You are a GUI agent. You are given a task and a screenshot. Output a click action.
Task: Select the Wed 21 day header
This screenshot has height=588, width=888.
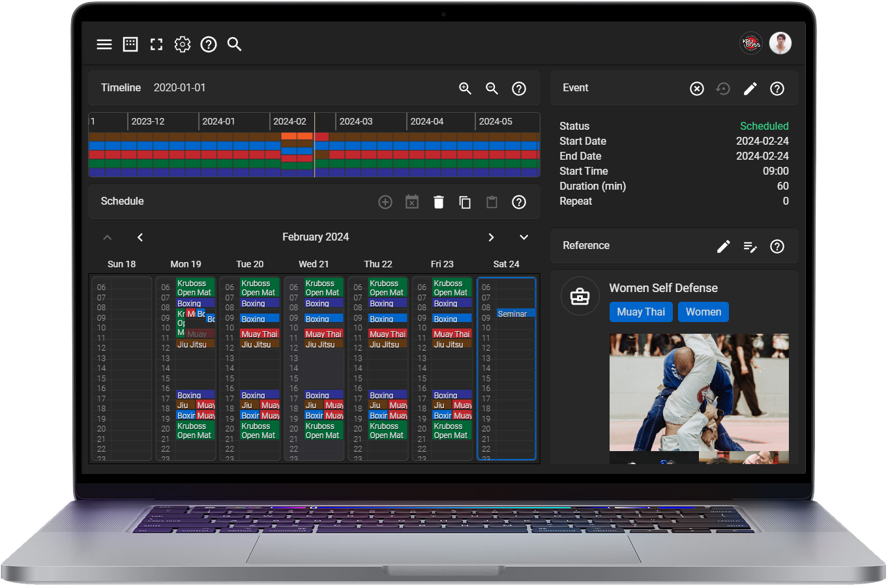pyautogui.click(x=314, y=264)
